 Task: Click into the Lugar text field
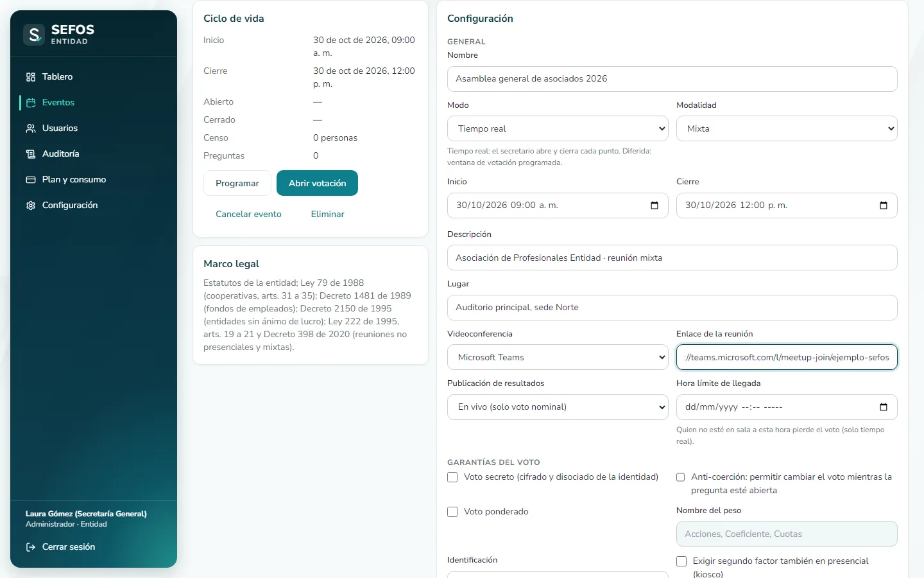pyautogui.click(x=672, y=308)
